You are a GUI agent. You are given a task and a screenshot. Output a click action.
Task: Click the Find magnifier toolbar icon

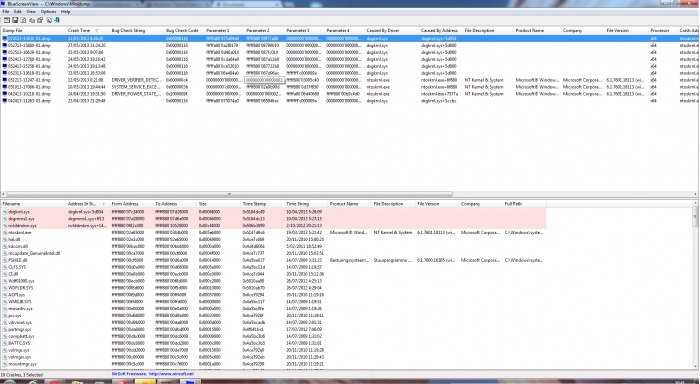point(49,20)
